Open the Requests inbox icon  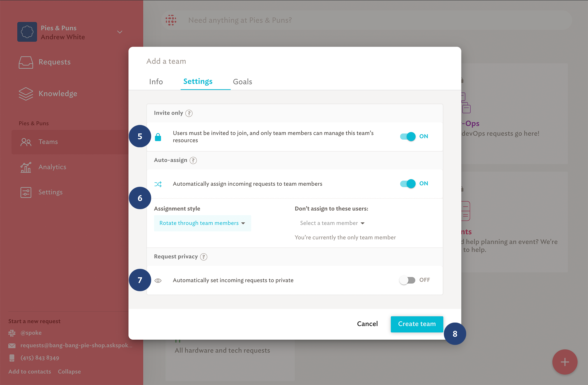(x=26, y=62)
